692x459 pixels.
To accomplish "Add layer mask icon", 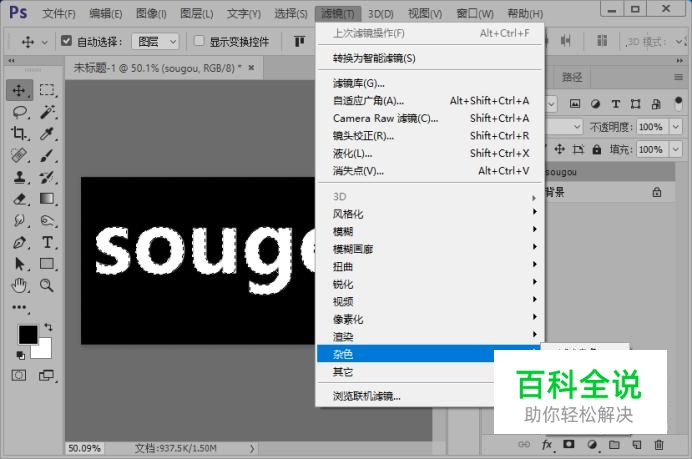I will click(569, 444).
